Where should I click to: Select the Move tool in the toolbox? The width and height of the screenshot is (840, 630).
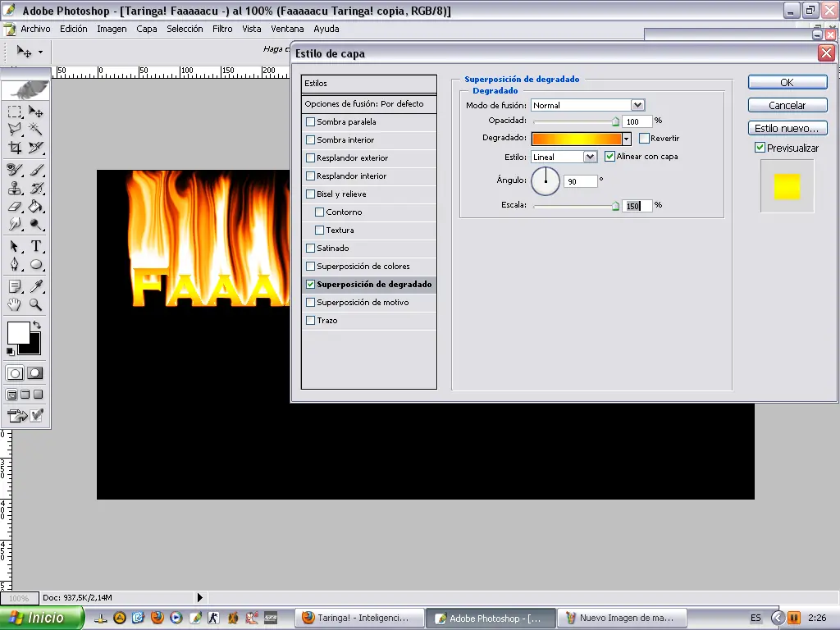(36, 112)
